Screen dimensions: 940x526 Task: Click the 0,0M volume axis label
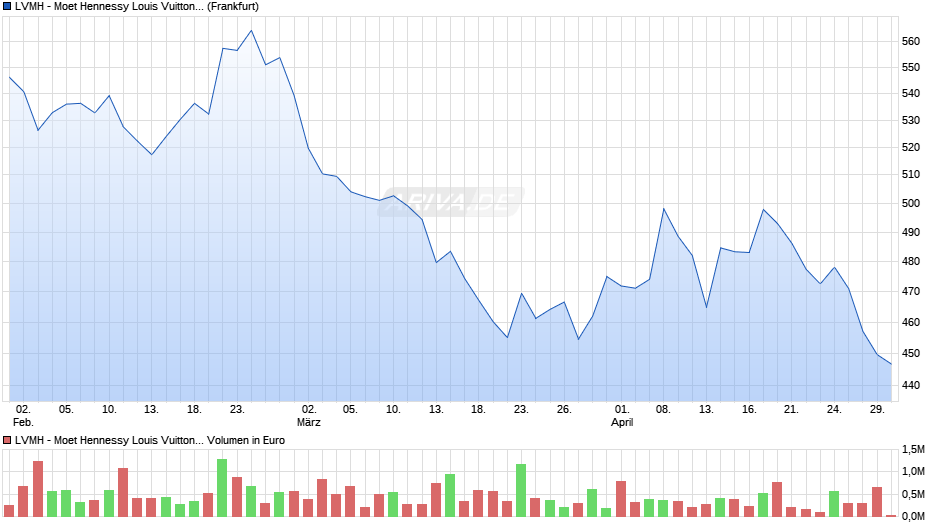pos(913,516)
